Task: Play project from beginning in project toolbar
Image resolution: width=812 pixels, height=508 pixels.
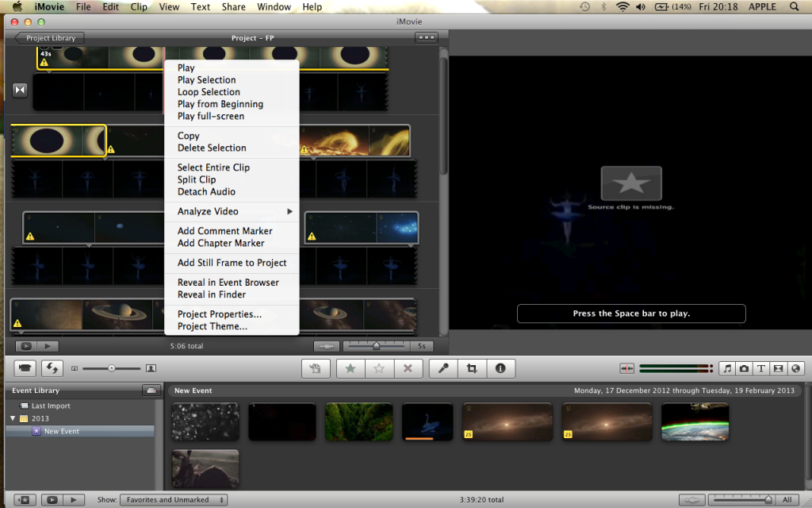Action: 48,346
